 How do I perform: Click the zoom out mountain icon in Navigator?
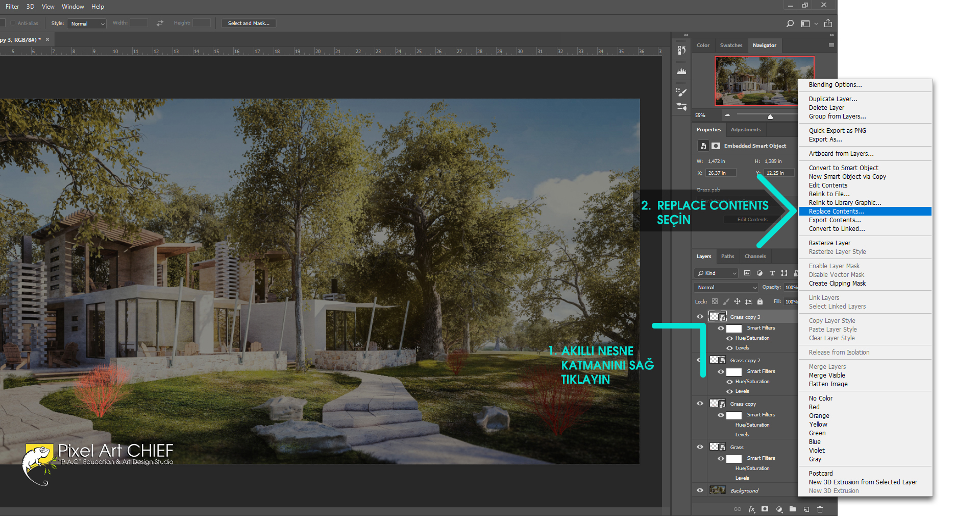click(x=727, y=115)
